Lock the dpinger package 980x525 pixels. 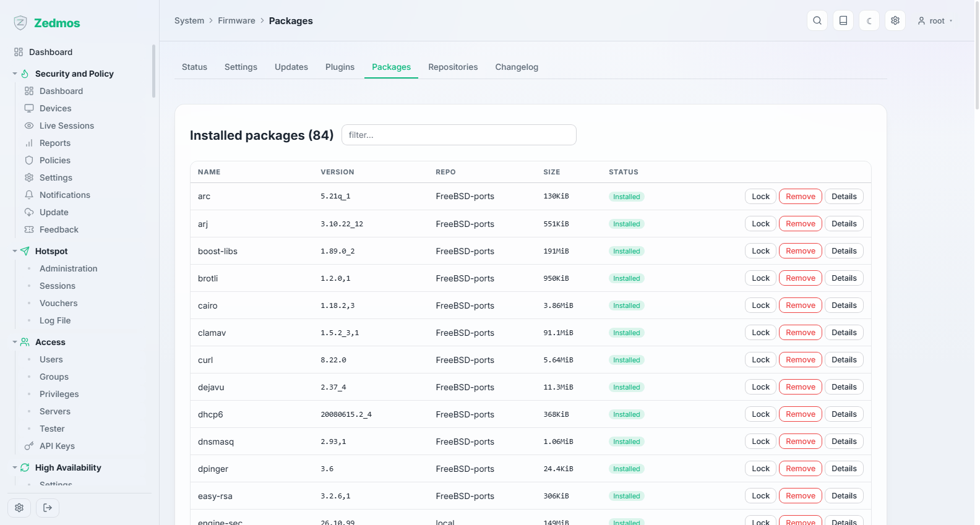[x=760, y=469]
